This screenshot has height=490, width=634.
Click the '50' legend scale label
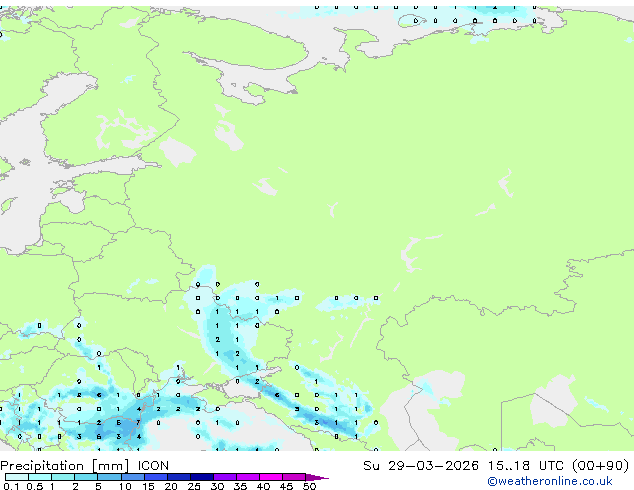coord(309,486)
